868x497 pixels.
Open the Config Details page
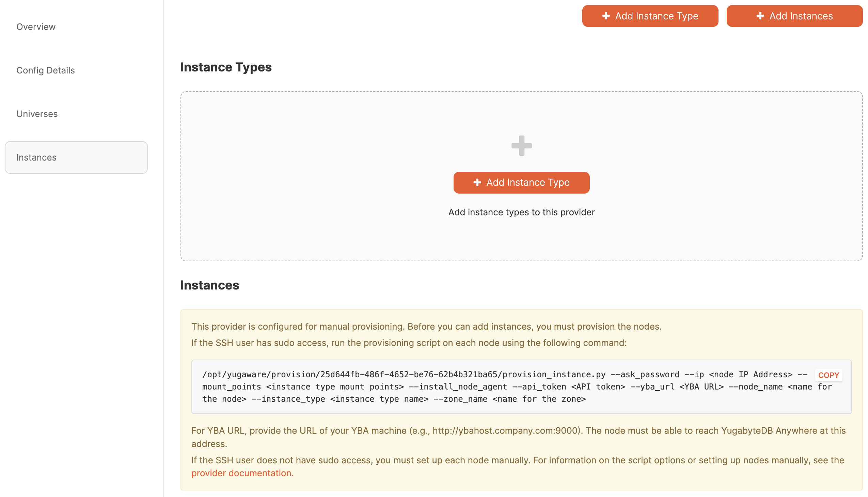tap(45, 70)
